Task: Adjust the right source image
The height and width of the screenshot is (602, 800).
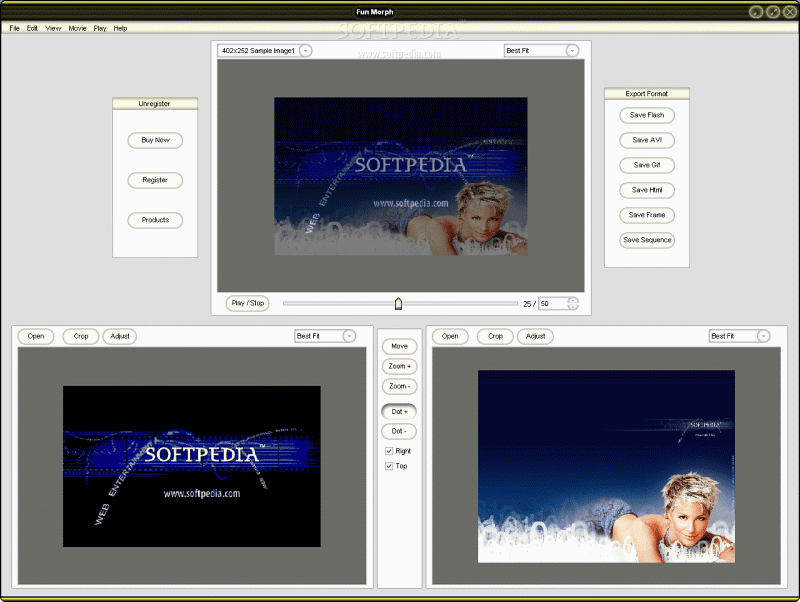Action: tap(535, 337)
